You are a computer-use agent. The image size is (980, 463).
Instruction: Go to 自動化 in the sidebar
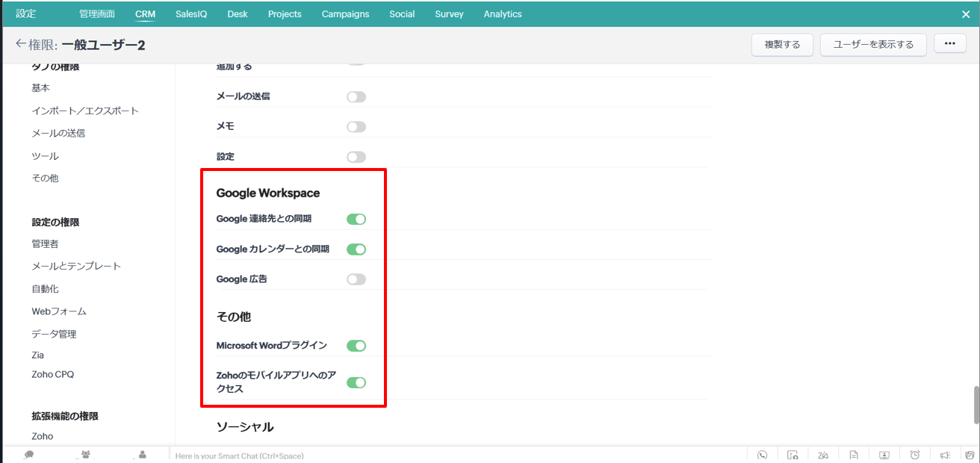pos(45,288)
